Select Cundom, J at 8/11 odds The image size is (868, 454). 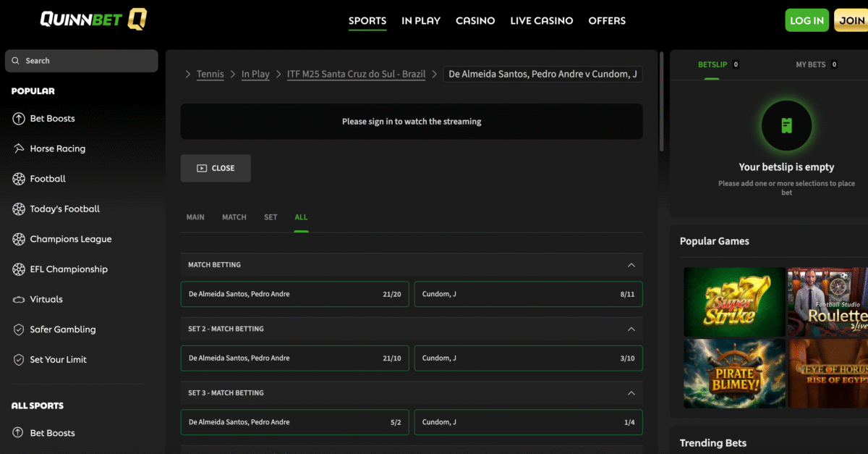tap(528, 295)
